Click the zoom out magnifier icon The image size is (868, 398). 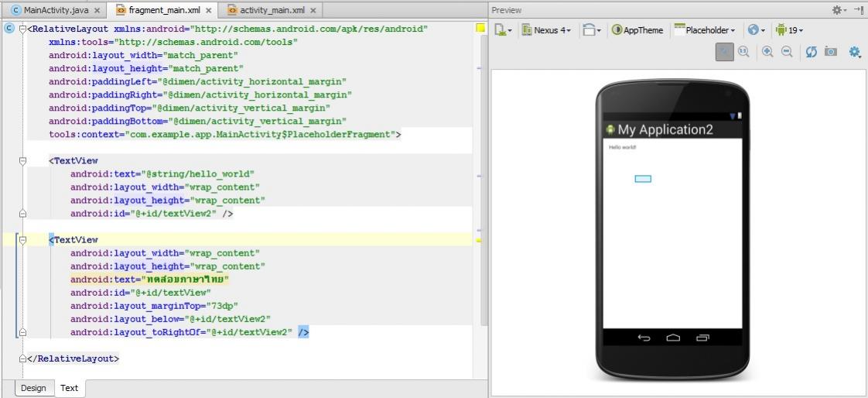point(787,52)
